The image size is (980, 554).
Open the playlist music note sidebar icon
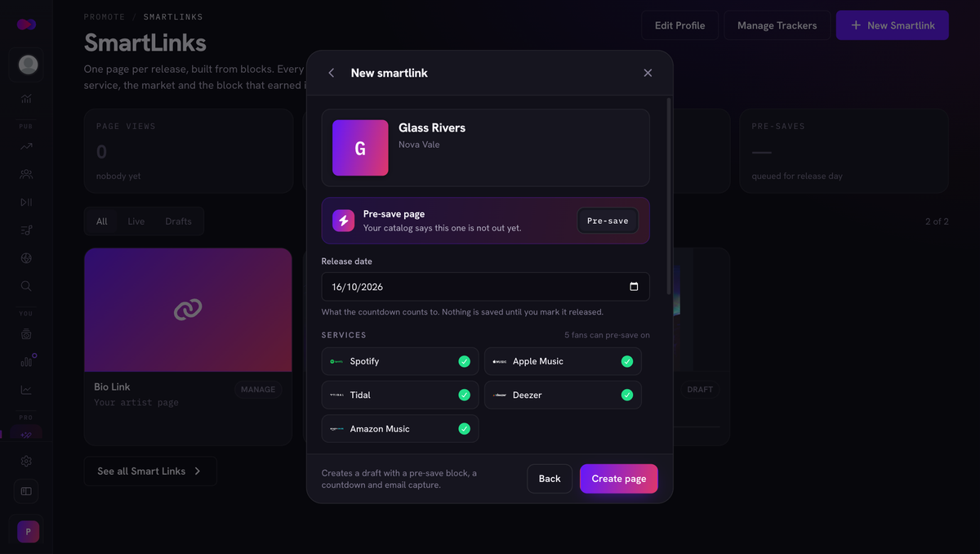pos(26,230)
